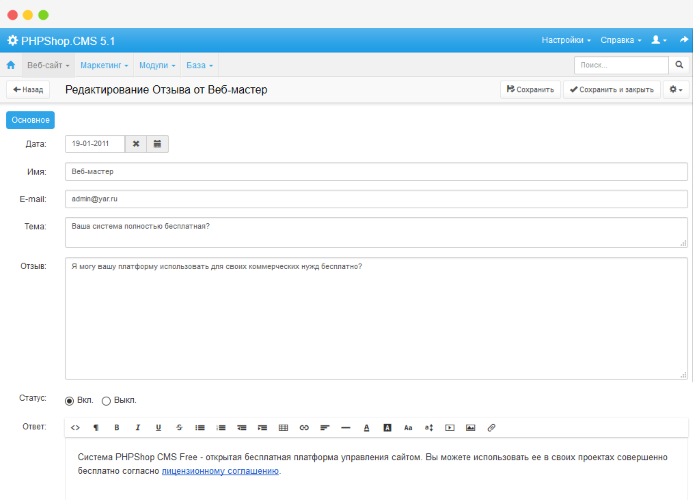Open the Настройки dropdown menu
The image size is (693, 500).
pos(566,40)
